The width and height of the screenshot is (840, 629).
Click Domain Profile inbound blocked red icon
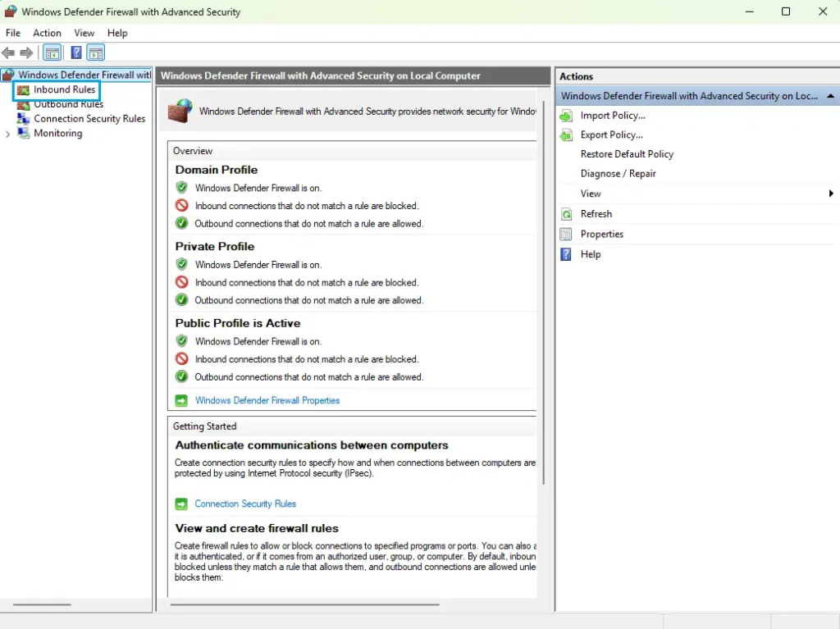click(181, 205)
